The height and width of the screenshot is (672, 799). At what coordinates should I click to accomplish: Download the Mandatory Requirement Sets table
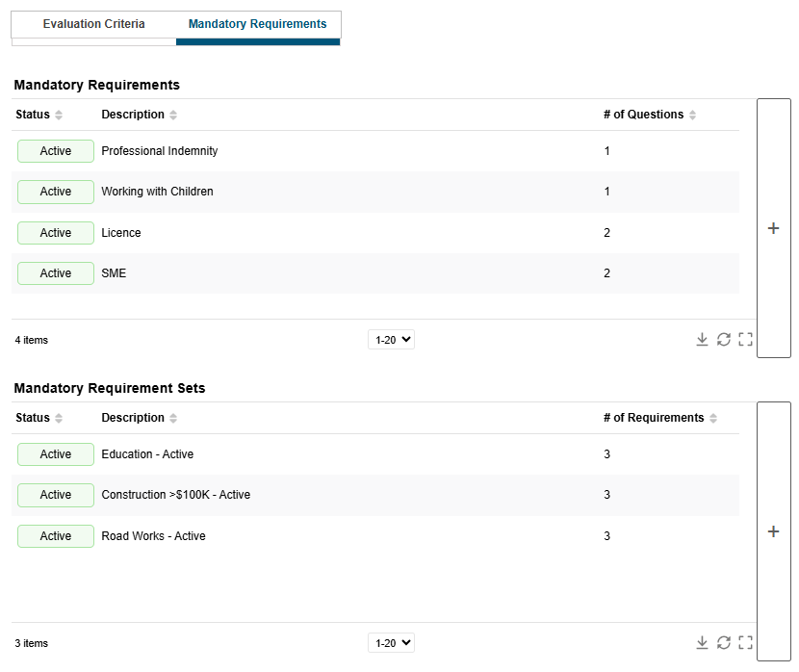pyautogui.click(x=702, y=642)
